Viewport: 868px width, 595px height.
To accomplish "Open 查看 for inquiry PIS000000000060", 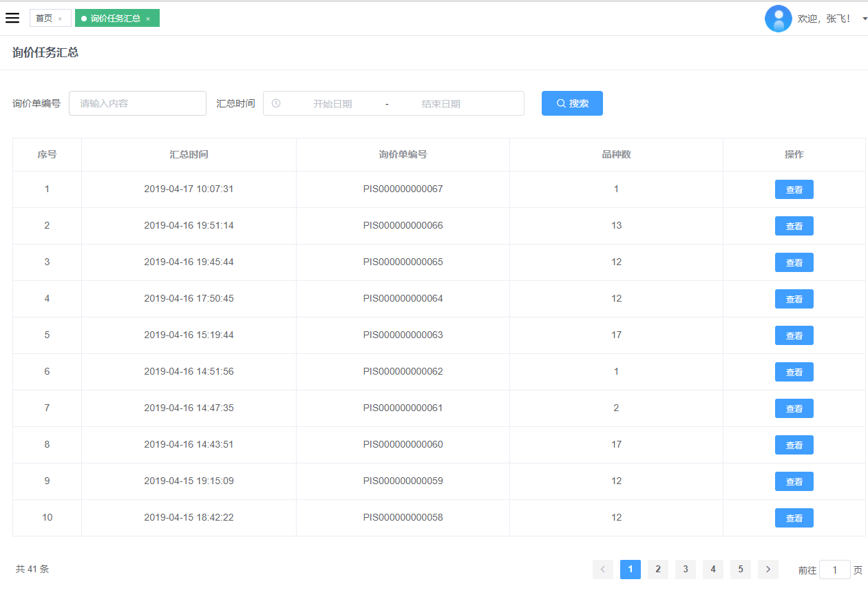I will (794, 444).
